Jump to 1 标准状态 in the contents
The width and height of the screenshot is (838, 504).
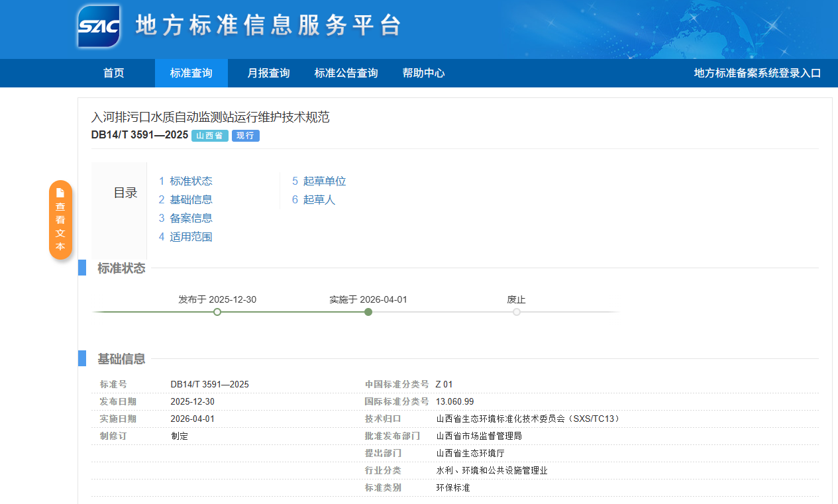click(185, 181)
